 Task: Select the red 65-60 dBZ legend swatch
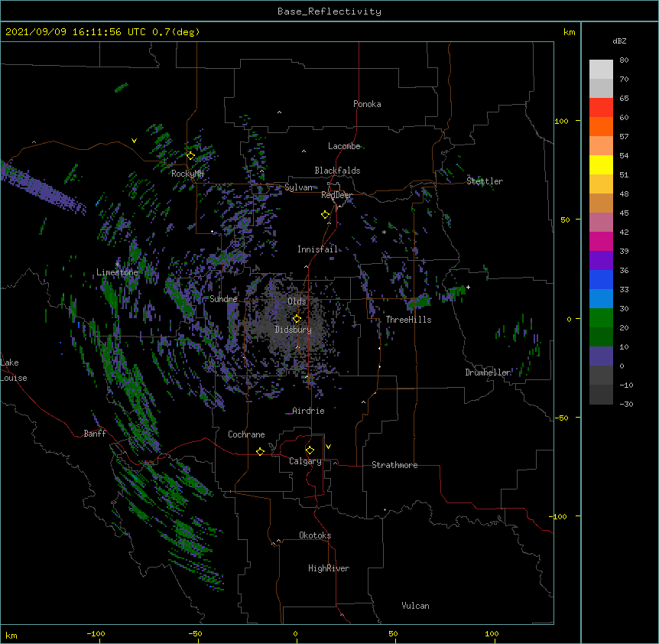click(x=601, y=108)
